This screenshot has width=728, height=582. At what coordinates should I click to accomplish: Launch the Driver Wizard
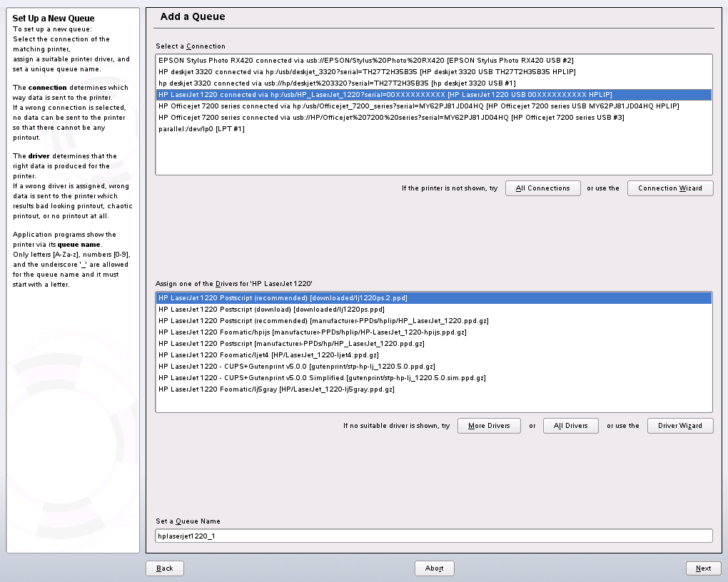point(679,426)
